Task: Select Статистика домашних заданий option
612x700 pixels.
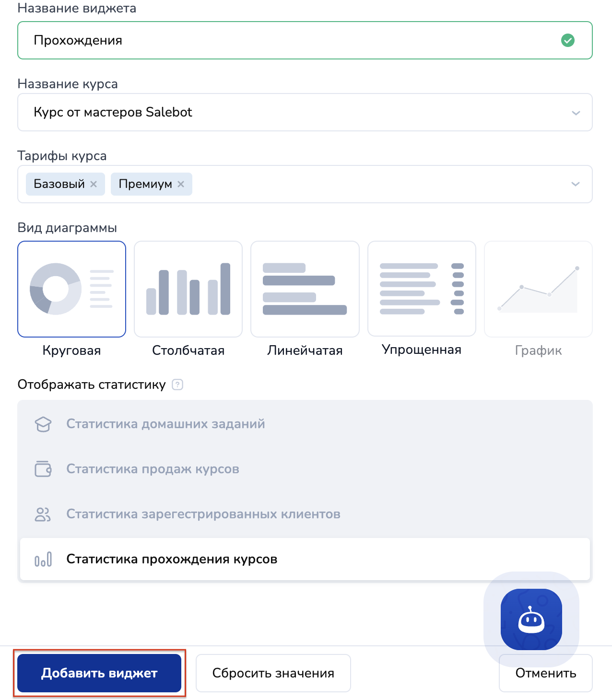Action: tap(165, 424)
